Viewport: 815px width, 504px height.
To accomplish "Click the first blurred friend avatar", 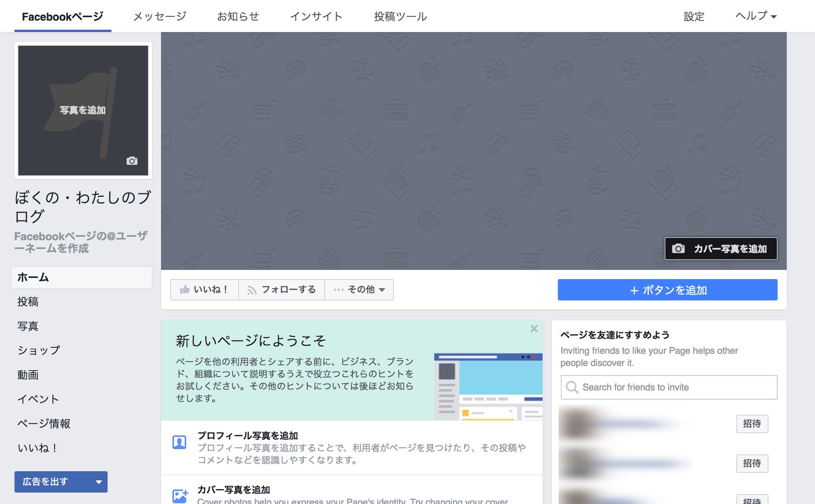I will pyautogui.click(x=578, y=424).
